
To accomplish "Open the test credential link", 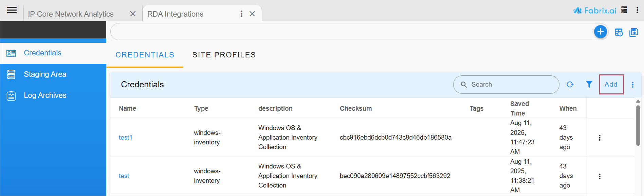I will point(124,176).
